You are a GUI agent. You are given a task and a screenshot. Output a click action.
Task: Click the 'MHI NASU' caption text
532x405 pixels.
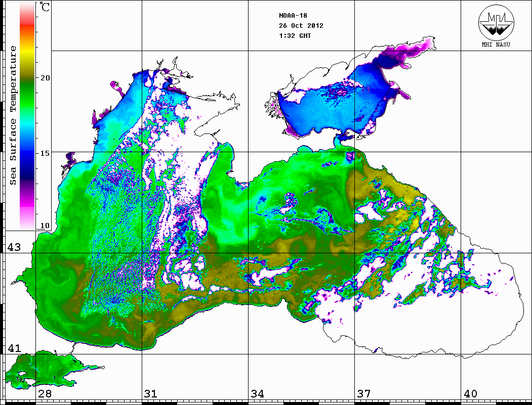pos(496,44)
